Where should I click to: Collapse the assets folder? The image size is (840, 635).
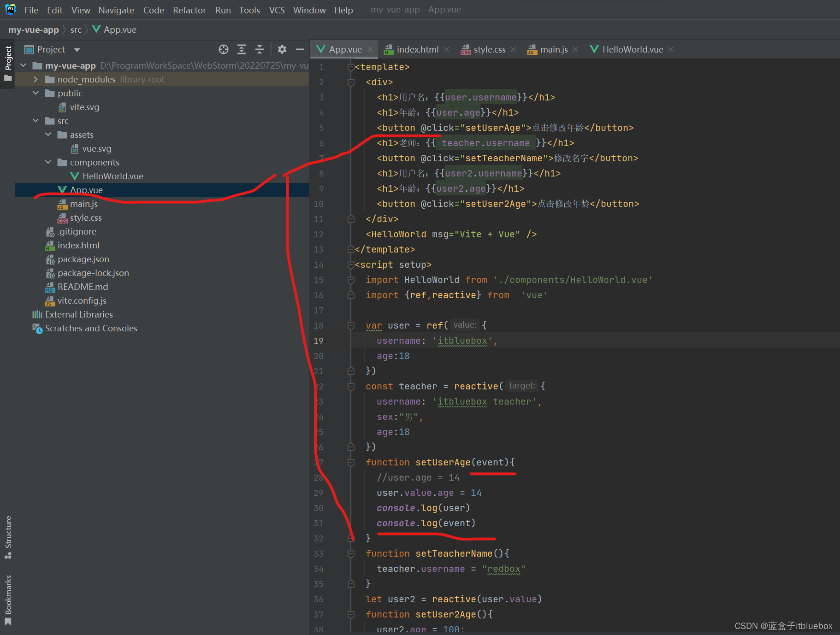tap(48, 135)
